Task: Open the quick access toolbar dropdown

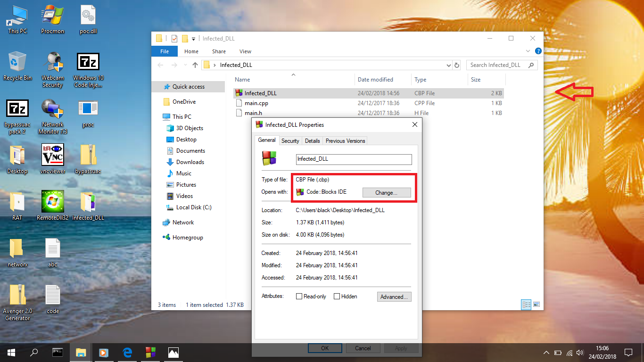Action: pos(193,39)
